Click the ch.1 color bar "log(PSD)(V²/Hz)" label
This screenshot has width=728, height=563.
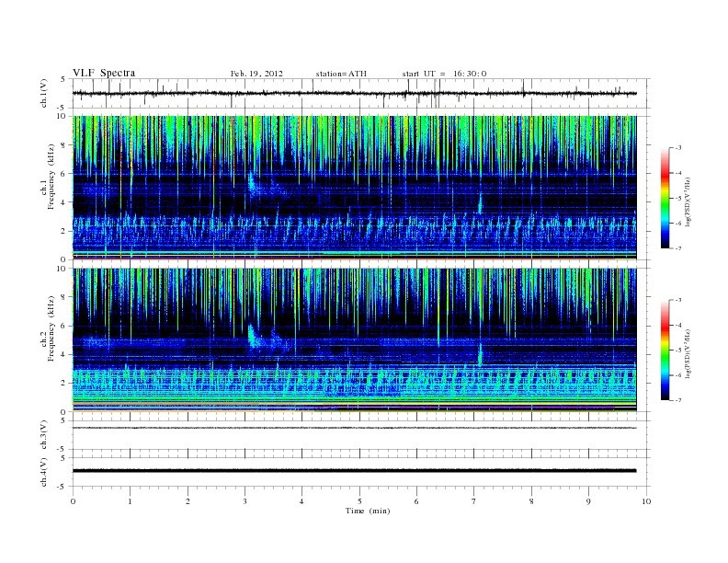pos(688,201)
